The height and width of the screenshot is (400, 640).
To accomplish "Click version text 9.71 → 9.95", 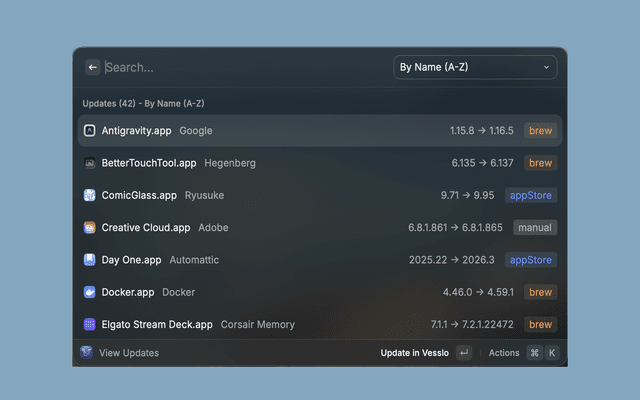I will point(467,195).
